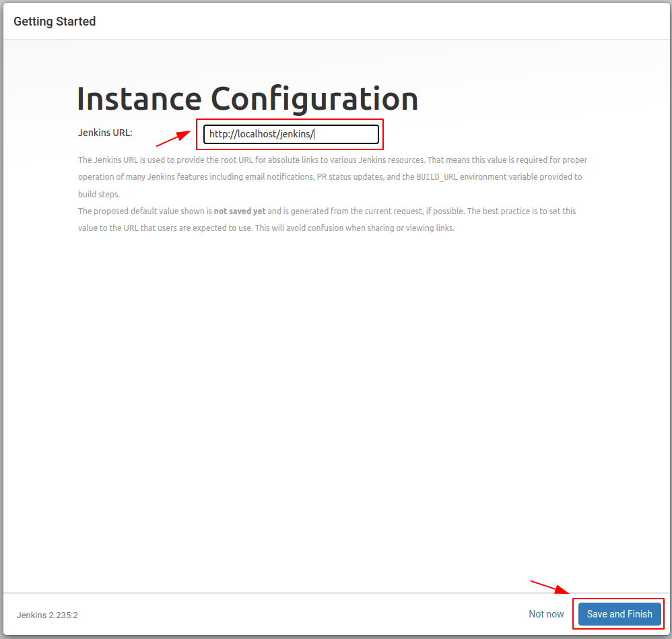
Task: Click the red arrow pointing at the URL field
Action: pyautogui.click(x=174, y=139)
